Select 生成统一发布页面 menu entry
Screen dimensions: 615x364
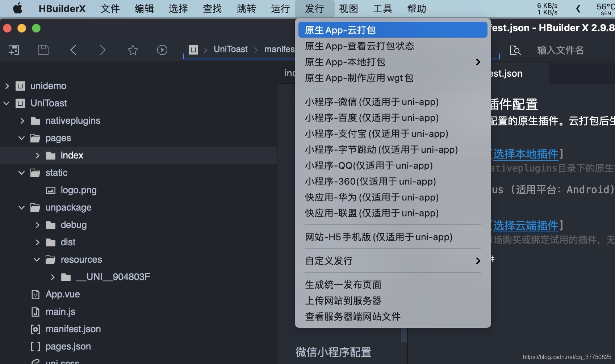coord(393,284)
